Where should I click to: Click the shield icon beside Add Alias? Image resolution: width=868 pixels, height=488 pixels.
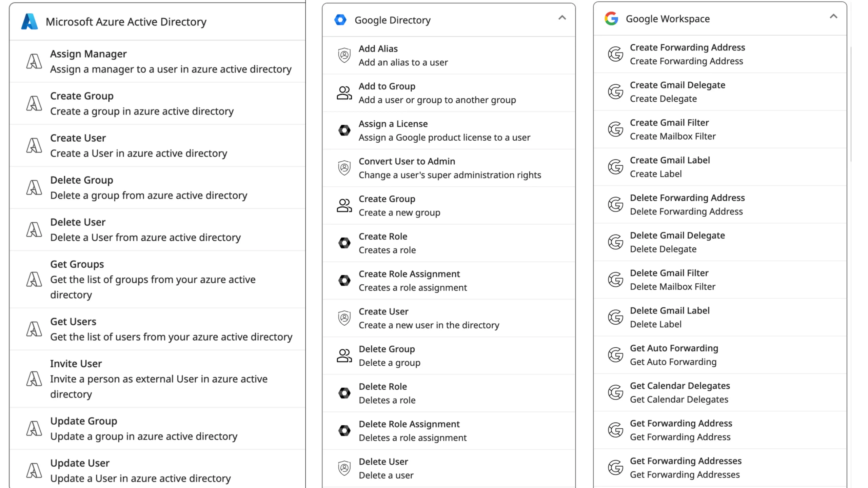[x=344, y=55]
